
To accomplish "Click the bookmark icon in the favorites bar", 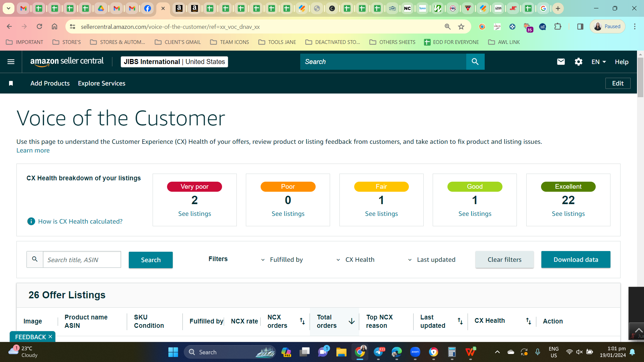I will pos(11,83).
